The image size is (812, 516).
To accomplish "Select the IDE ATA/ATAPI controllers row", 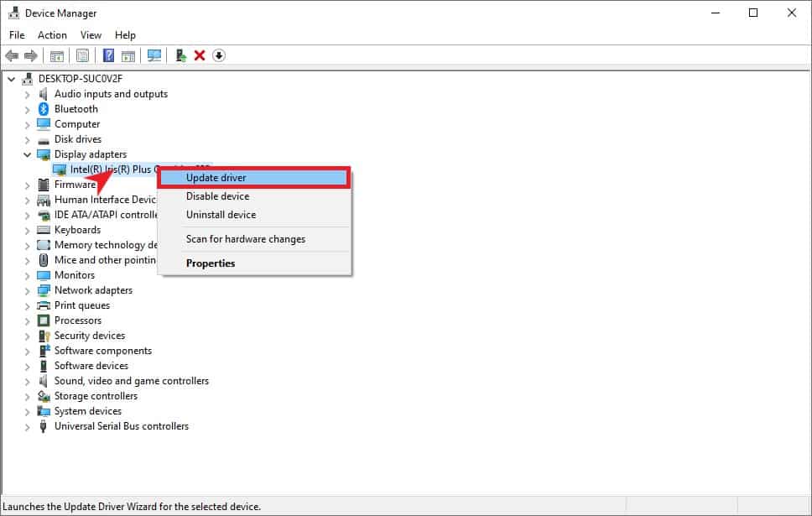I will (106, 215).
